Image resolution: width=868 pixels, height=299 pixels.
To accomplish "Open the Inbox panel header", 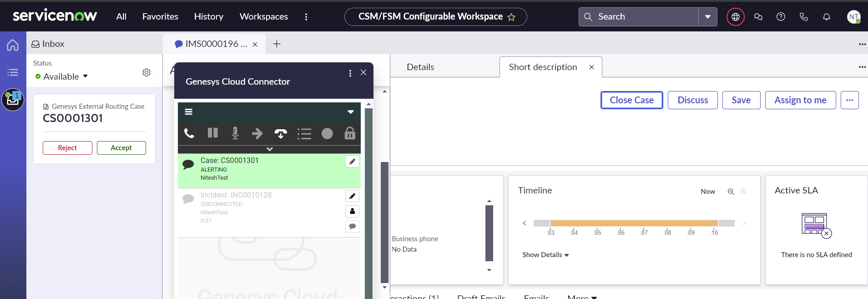I will coord(48,44).
